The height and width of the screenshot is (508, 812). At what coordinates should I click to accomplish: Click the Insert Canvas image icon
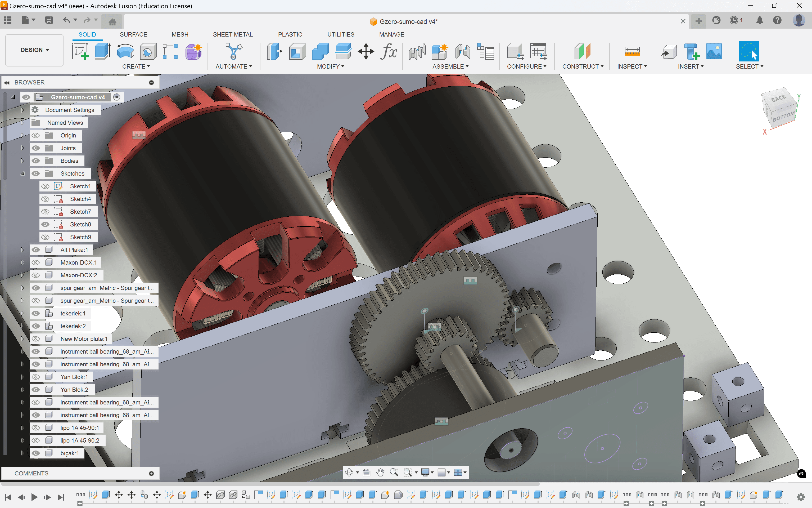point(714,51)
